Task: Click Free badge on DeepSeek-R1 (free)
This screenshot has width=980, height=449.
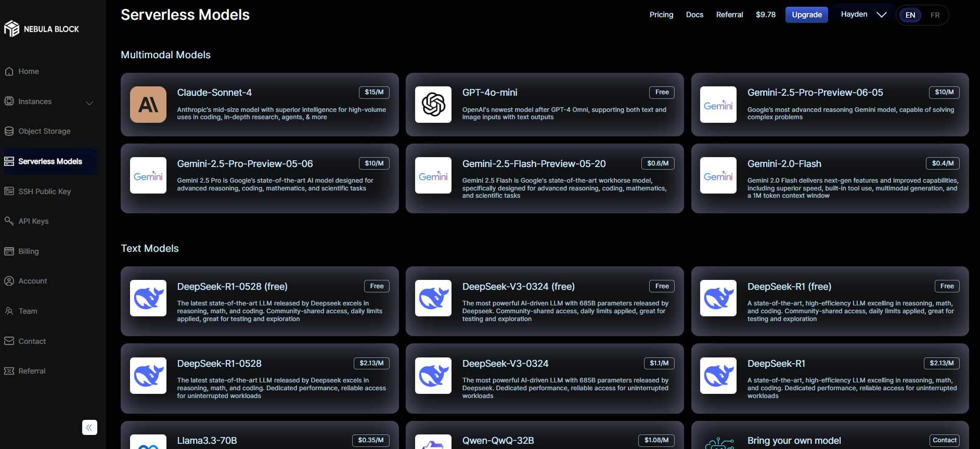Action: click(x=947, y=286)
